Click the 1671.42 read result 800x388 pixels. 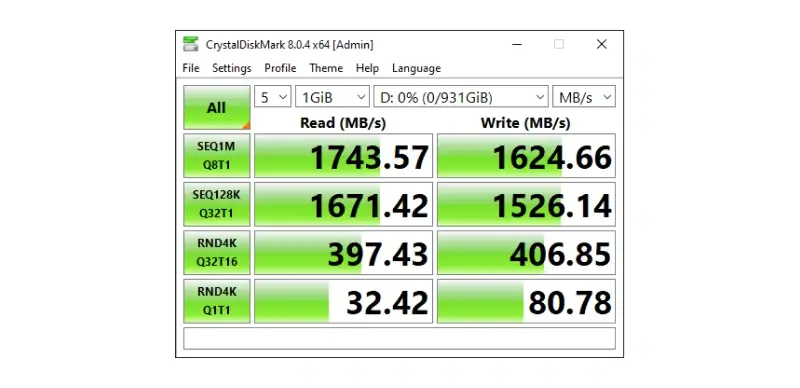pos(343,204)
